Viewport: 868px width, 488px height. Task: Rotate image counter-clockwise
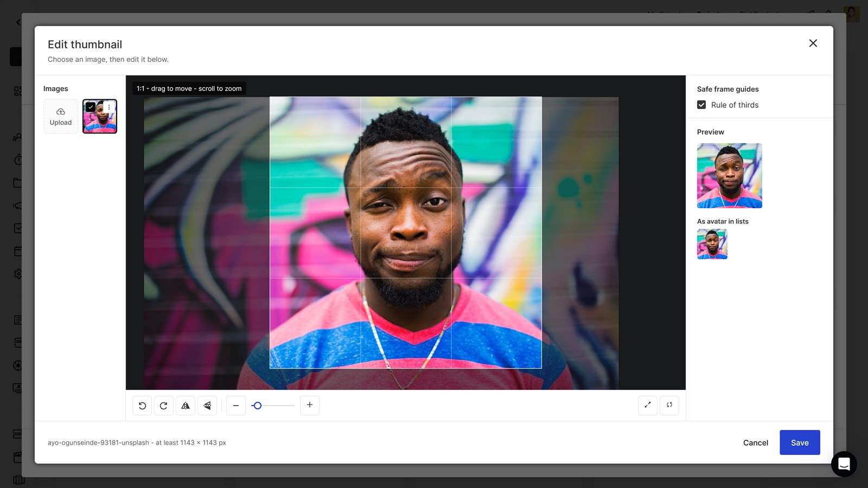click(142, 406)
